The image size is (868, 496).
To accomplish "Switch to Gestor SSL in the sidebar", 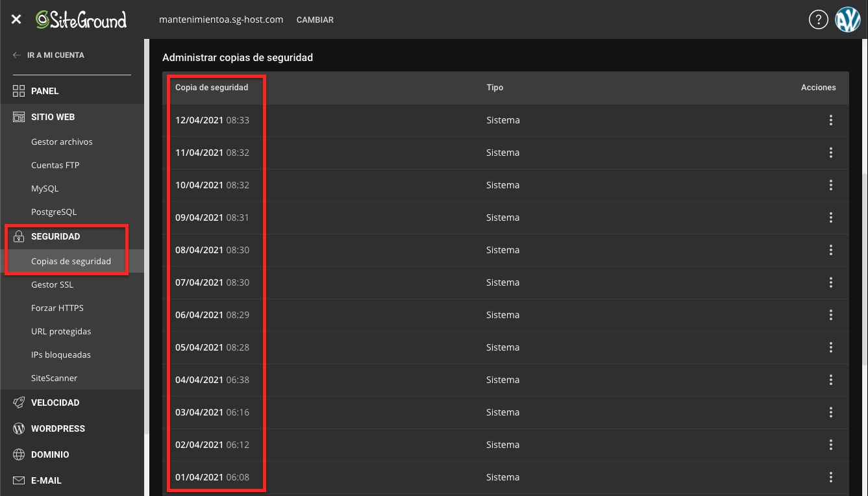I will pyautogui.click(x=52, y=284).
